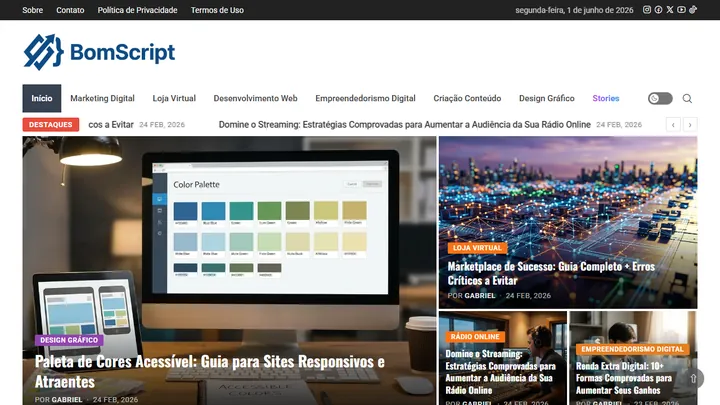720x405 pixels.
Task: Click the orange LOJA VIRTUAL category badge
Action: 477,248
